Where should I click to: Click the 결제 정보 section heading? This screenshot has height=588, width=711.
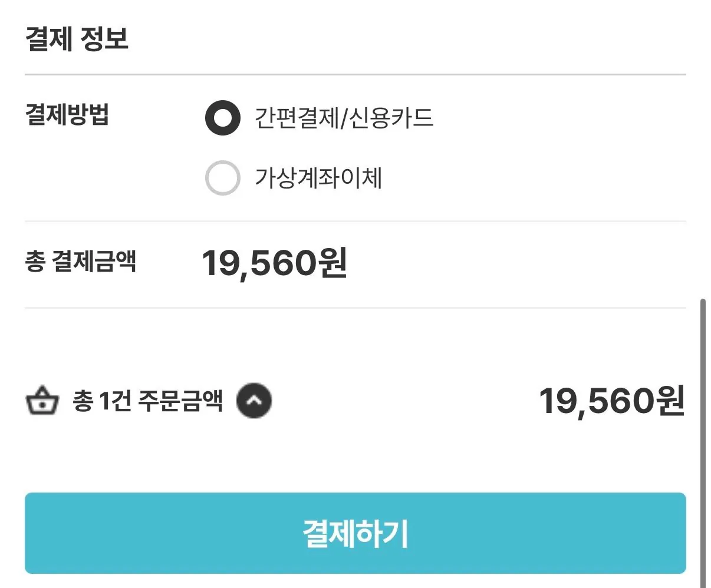[x=77, y=39]
